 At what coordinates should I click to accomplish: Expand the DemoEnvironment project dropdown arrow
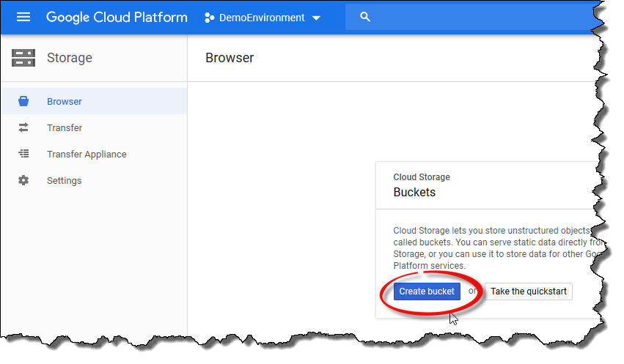point(316,18)
